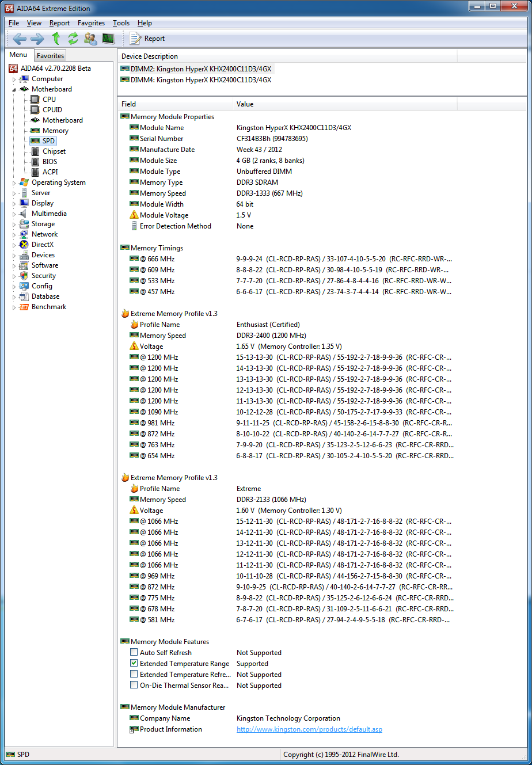Select the DIMM2 Kingston HyperX device
The width and height of the screenshot is (532, 765).
coord(196,68)
